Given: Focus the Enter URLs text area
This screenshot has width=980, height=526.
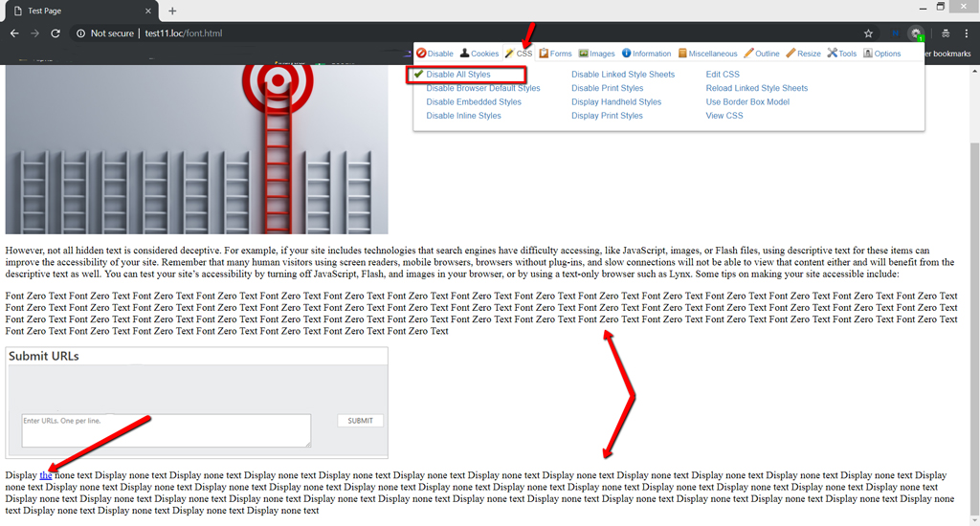Looking at the screenshot, I should [x=167, y=430].
